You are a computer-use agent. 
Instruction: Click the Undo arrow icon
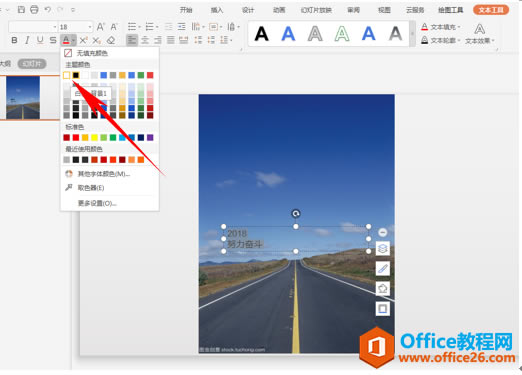[48, 10]
